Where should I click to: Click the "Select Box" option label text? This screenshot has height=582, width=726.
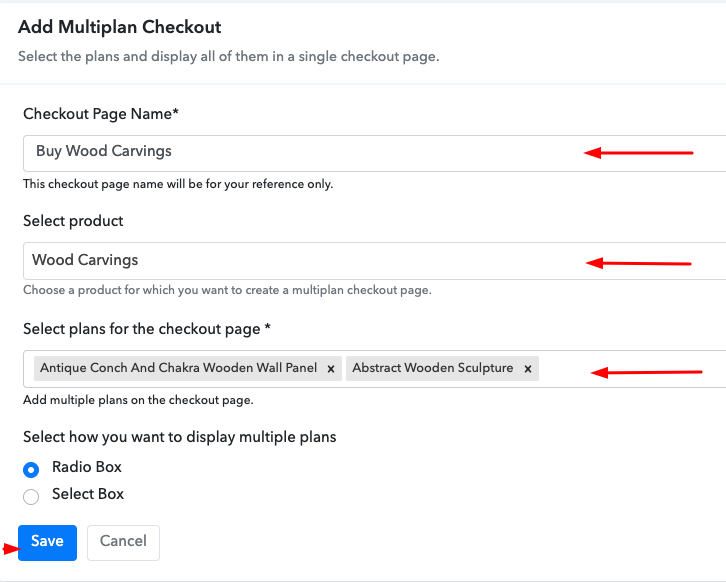88,494
